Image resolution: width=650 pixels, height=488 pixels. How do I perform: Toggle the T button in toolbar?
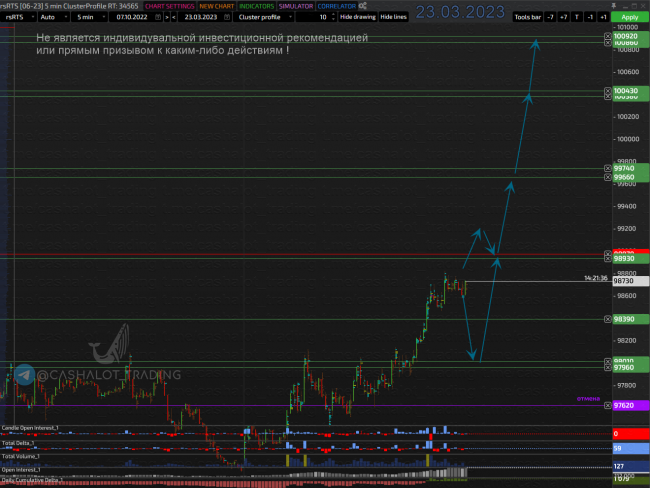pyautogui.click(x=576, y=17)
